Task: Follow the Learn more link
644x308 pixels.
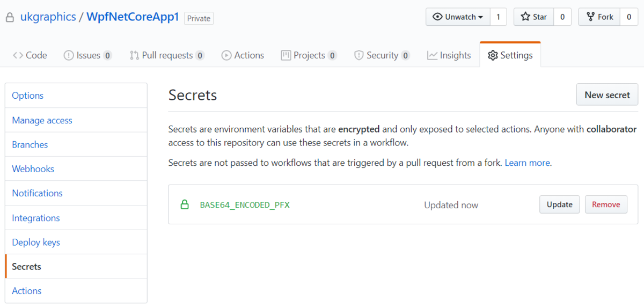Action: coord(528,163)
